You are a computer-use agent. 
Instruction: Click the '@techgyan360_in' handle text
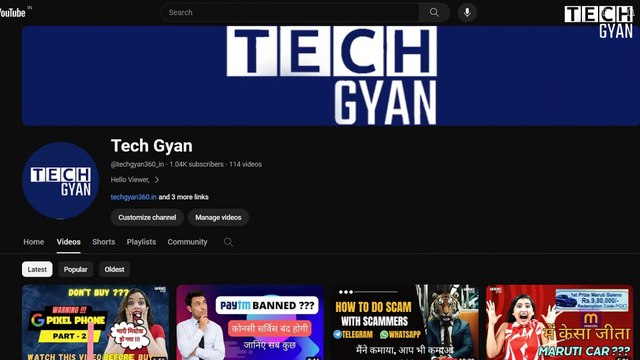point(137,164)
